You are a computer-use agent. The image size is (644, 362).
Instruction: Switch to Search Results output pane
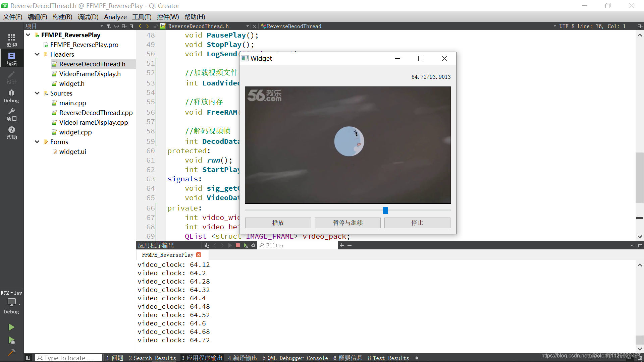pos(152,358)
